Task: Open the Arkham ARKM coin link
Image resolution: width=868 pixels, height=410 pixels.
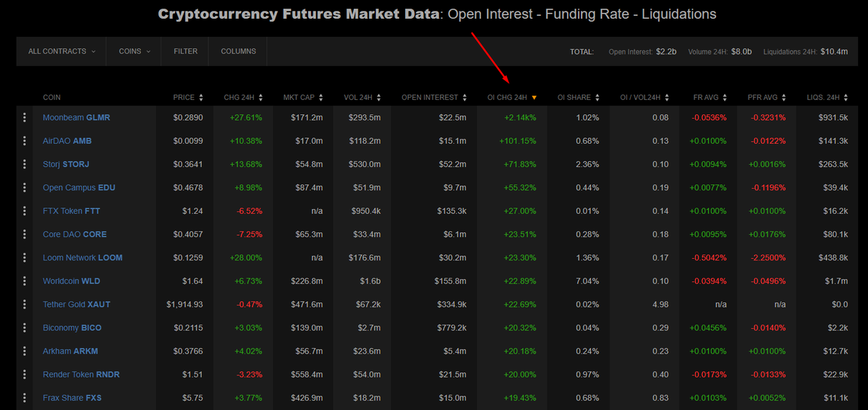Action: [70, 351]
